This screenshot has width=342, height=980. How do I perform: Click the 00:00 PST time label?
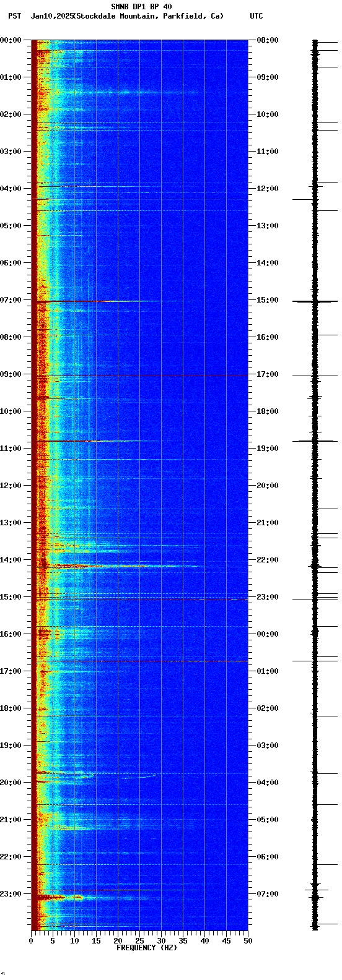pyautogui.click(x=11, y=40)
